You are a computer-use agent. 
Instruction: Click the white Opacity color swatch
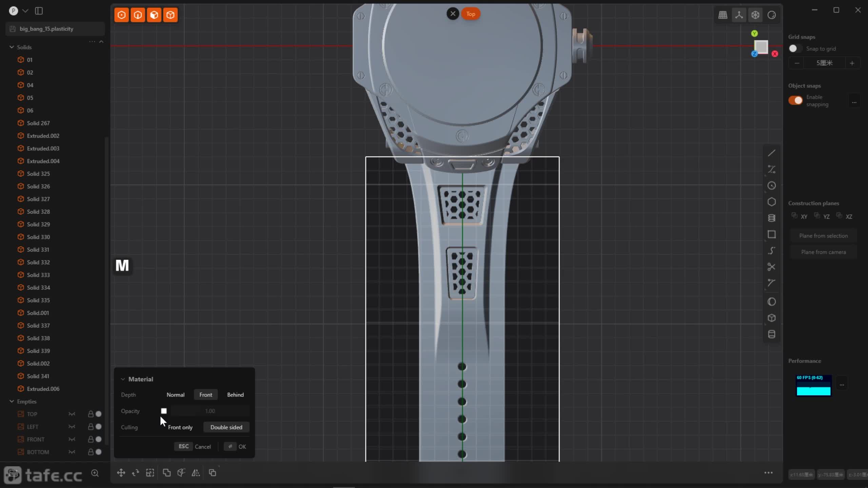point(164,411)
